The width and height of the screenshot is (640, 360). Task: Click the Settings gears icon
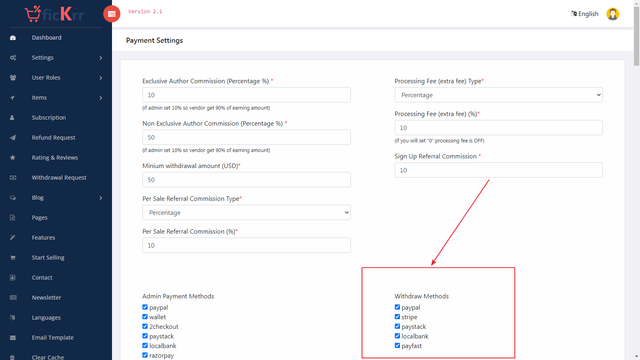(13, 58)
